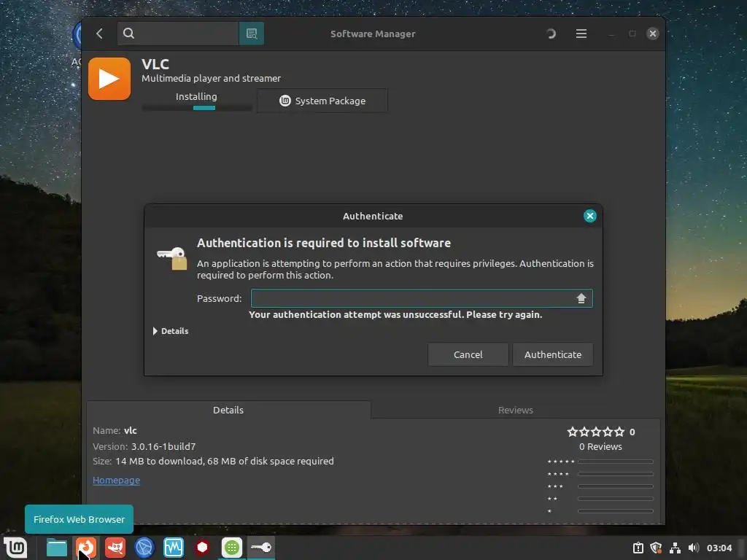The image size is (747, 560).
Task: Open the network connection tray icon
Action: point(675,548)
